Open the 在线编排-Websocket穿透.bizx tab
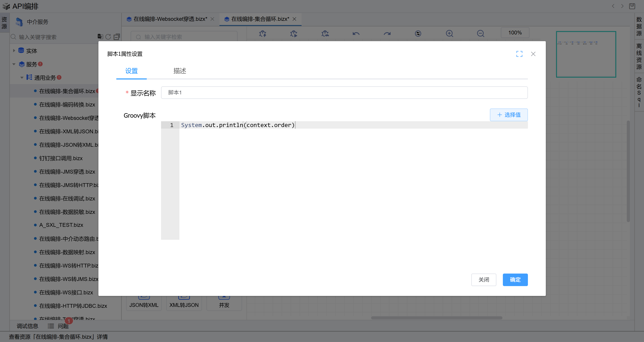The image size is (644, 342). click(170, 19)
